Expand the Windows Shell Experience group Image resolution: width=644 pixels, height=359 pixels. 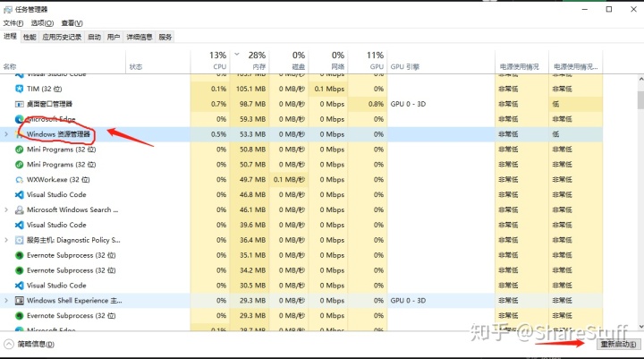point(6,301)
